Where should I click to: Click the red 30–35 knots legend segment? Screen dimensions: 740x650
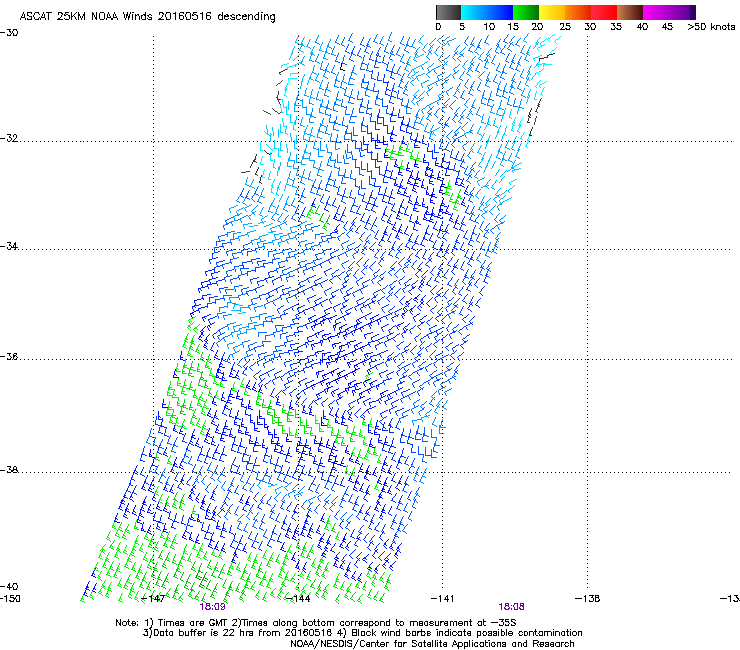tap(604, 12)
